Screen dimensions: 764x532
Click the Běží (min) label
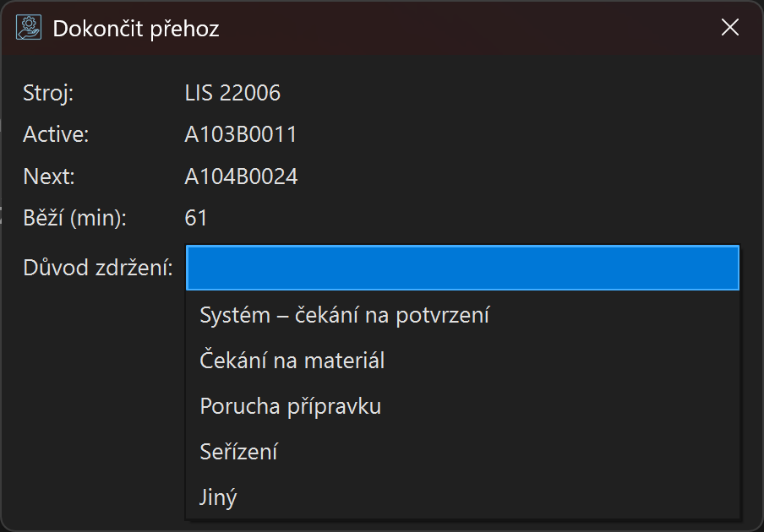point(74,219)
